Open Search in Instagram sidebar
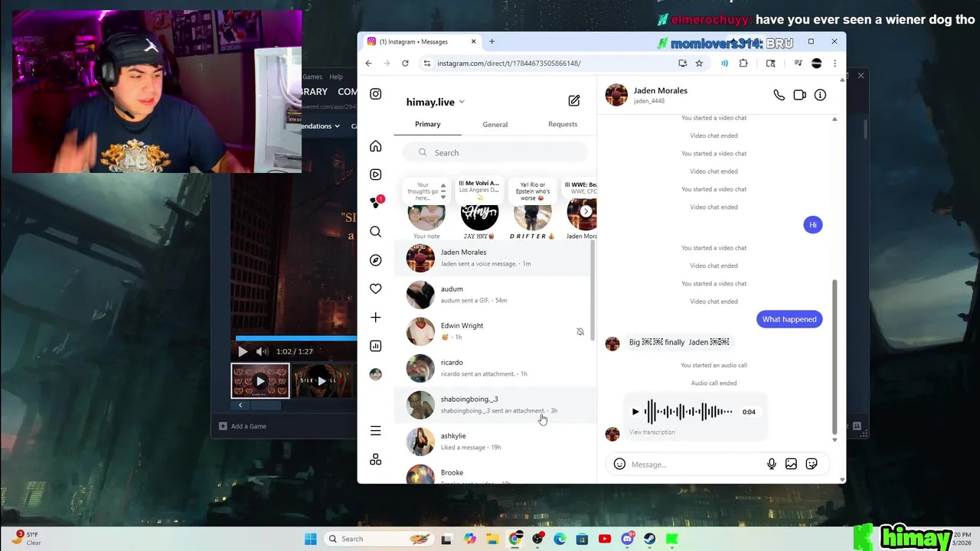 pos(375,232)
